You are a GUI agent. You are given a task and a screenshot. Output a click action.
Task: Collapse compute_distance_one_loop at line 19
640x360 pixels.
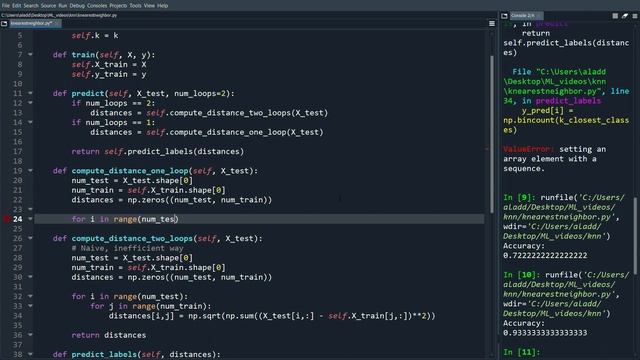(30, 171)
